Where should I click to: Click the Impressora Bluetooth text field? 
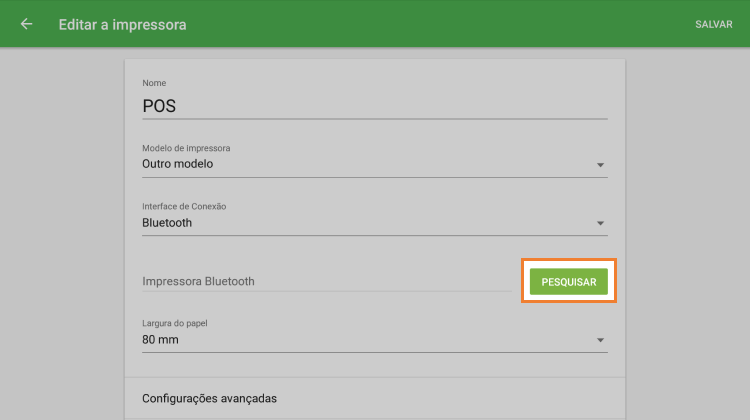coord(326,281)
